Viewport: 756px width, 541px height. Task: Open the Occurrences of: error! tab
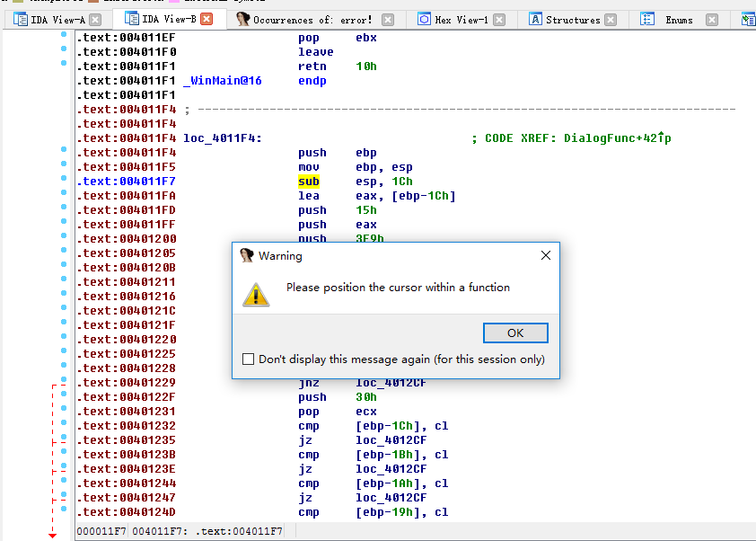(312, 20)
